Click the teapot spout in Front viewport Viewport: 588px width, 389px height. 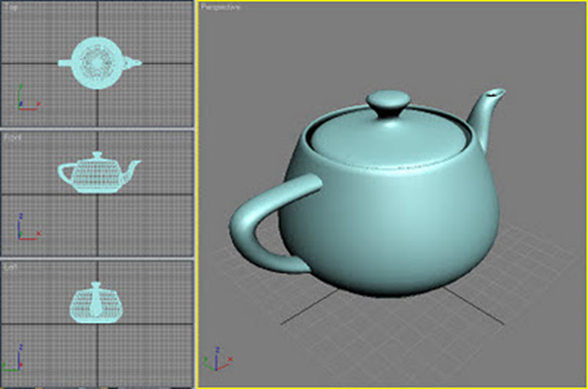[134, 166]
